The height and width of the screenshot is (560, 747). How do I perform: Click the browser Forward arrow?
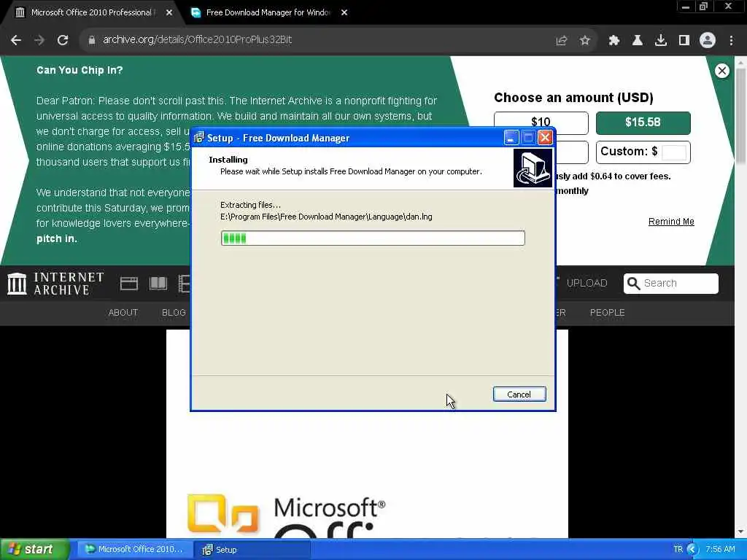click(x=39, y=40)
